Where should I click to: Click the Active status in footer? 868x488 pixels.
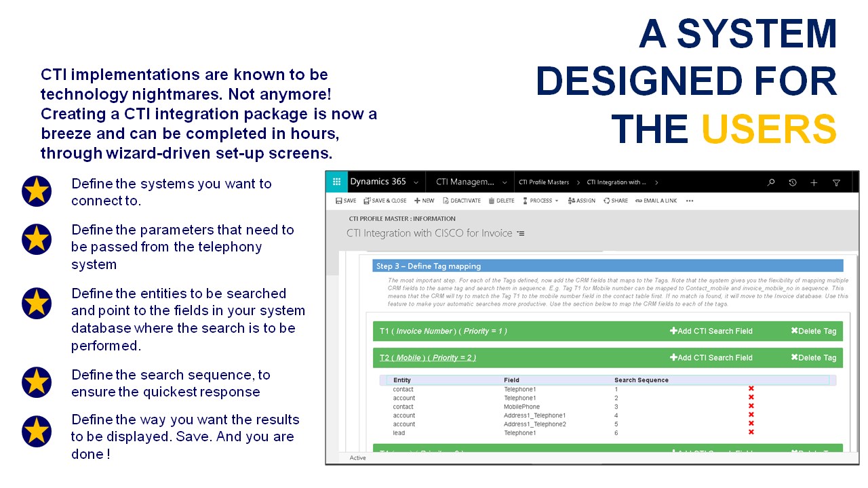click(357, 458)
